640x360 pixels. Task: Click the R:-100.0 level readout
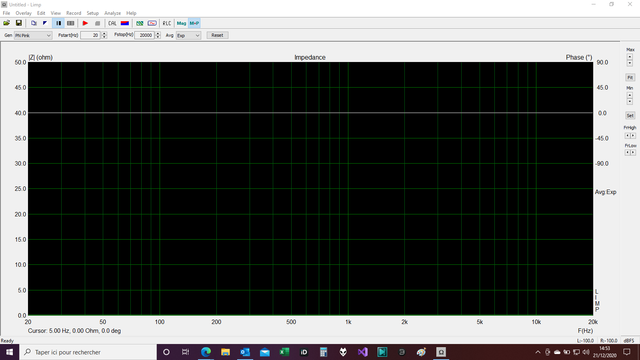pos(609,340)
